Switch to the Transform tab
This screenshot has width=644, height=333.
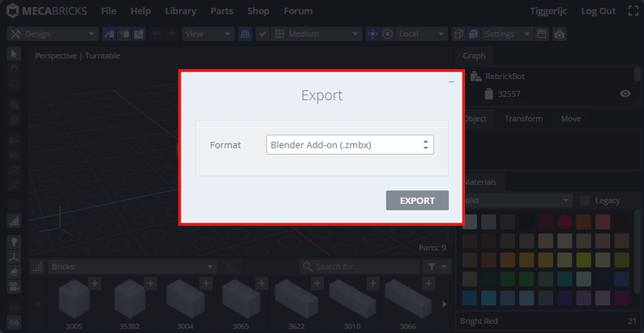(x=523, y=119)
